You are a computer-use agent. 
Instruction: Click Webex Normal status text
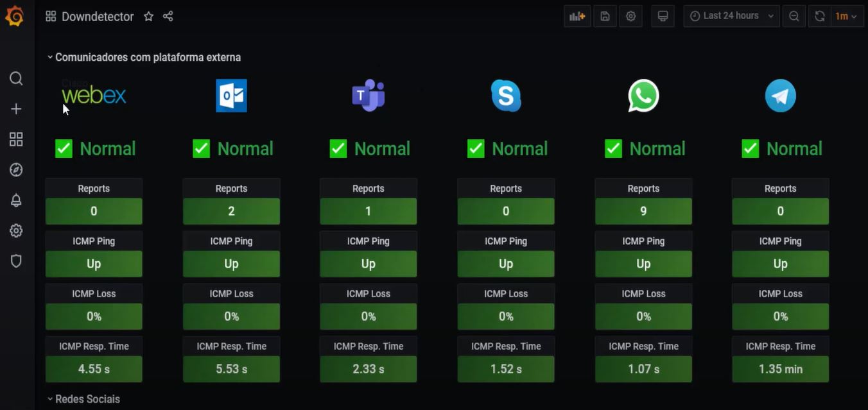[107, 149]
